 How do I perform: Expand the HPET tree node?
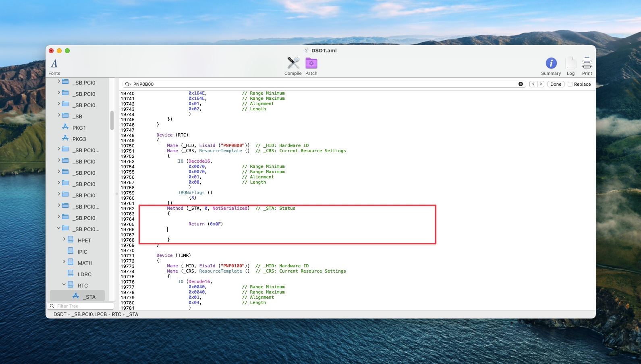click(x=64, y=239)
